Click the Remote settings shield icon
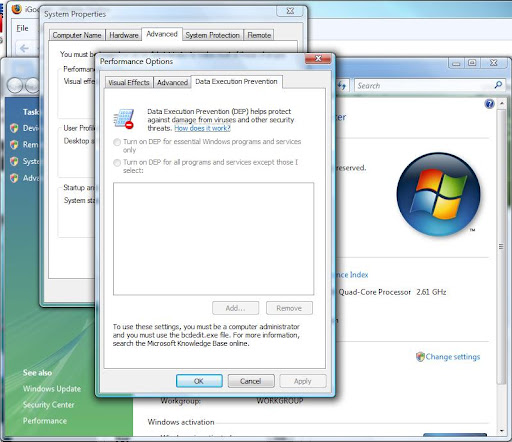Image resolution: width=512 pixels, height=442 pixels. tap(14, 145)
